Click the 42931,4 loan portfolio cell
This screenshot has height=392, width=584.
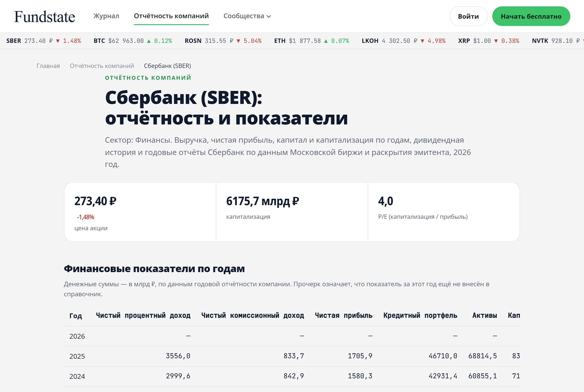coord(443,376)
